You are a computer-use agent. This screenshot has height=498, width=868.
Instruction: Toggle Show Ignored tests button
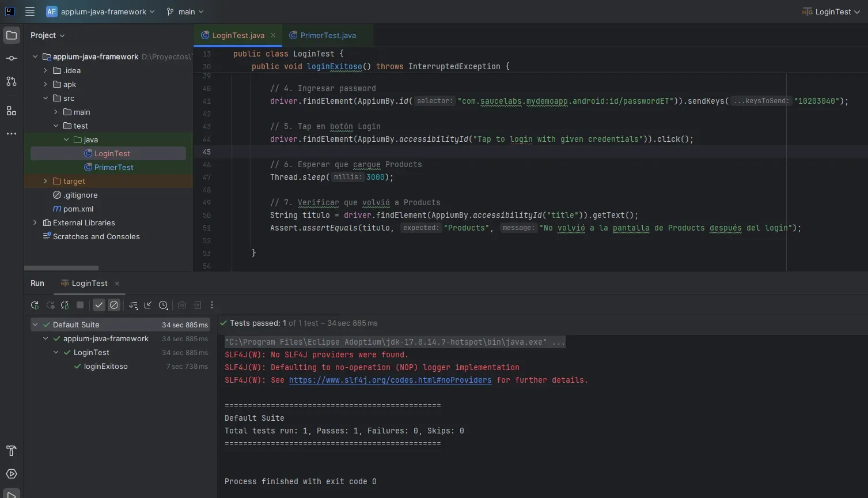114,305
